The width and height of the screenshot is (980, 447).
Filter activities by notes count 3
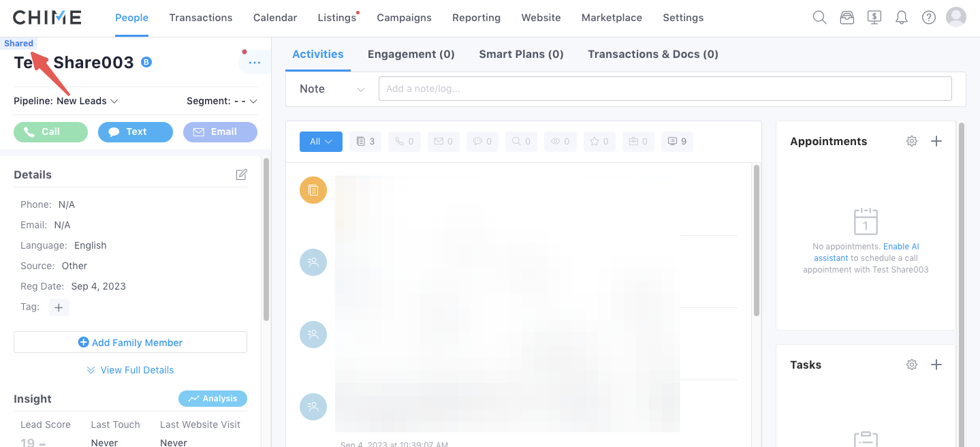366,142
